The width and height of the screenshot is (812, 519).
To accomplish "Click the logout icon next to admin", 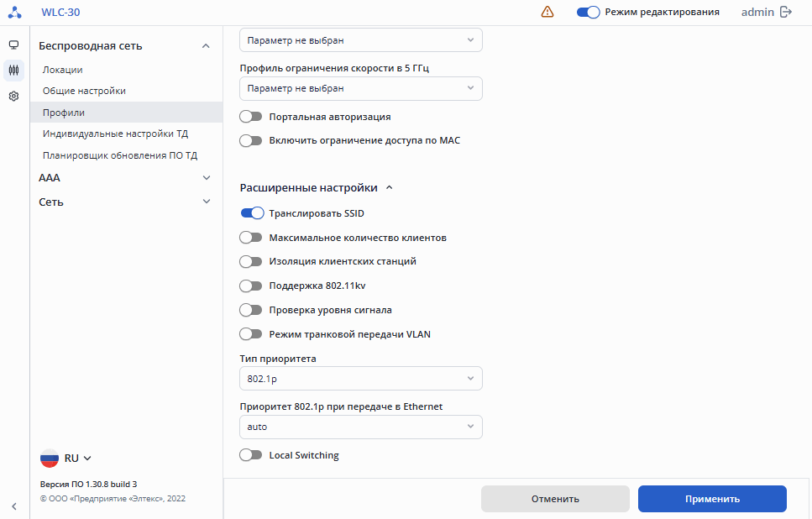I will pyautogui.click(x=786, y=12).
